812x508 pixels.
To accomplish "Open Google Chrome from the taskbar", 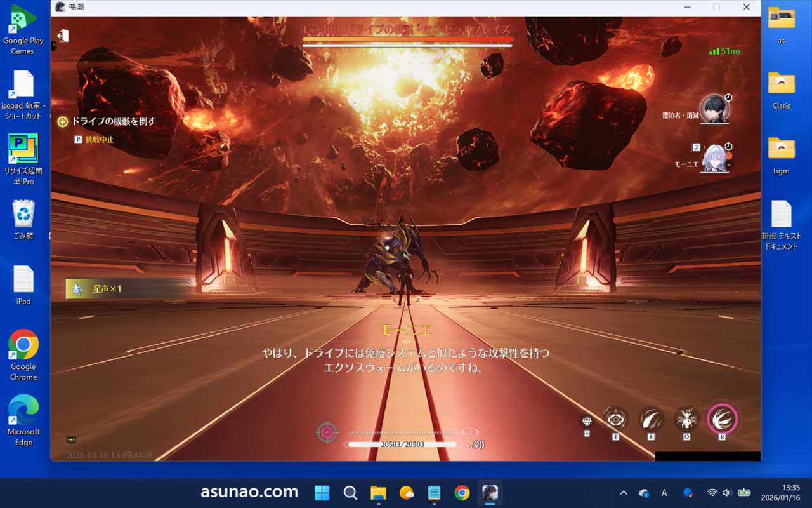I will tap(462, 493).
